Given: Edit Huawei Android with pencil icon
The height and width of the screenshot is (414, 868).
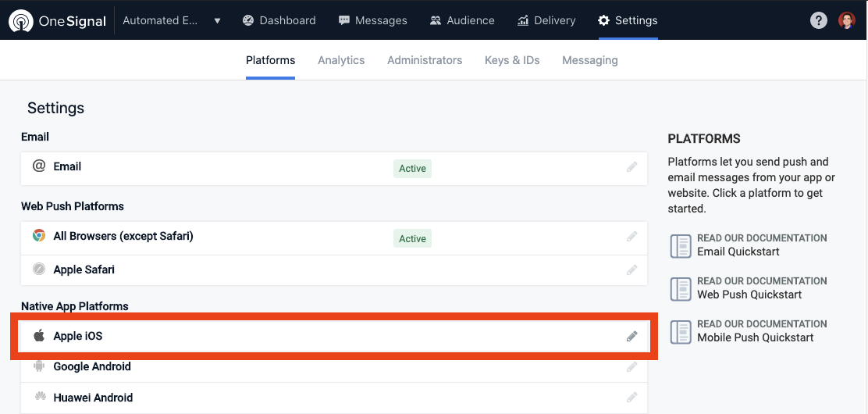Looking at the screenshot, I should pos(631,397).
